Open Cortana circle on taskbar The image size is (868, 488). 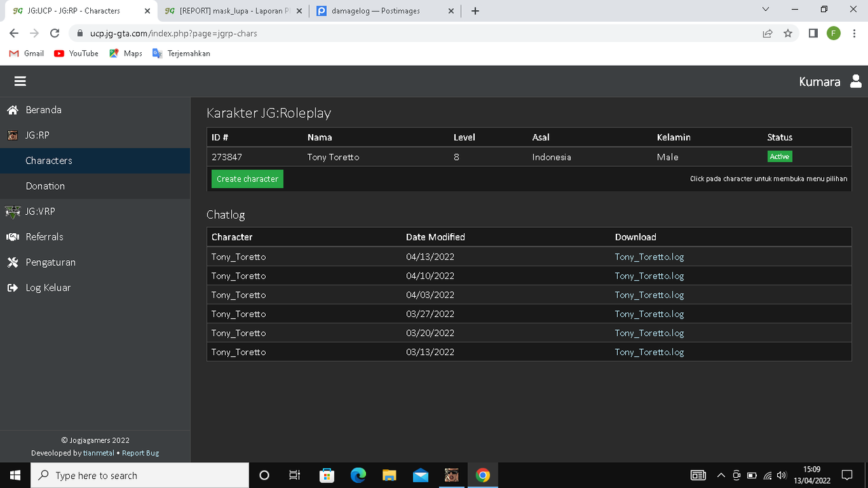[264, 475]
